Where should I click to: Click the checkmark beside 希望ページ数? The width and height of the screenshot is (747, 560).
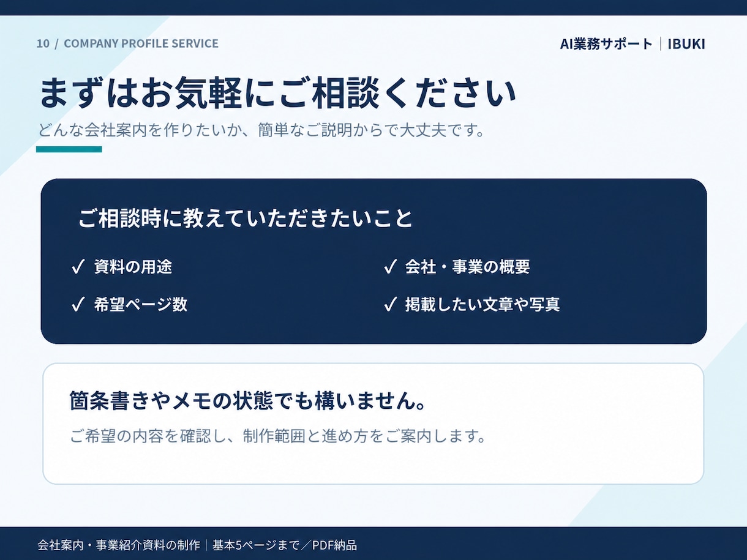[x=78, y=304]
